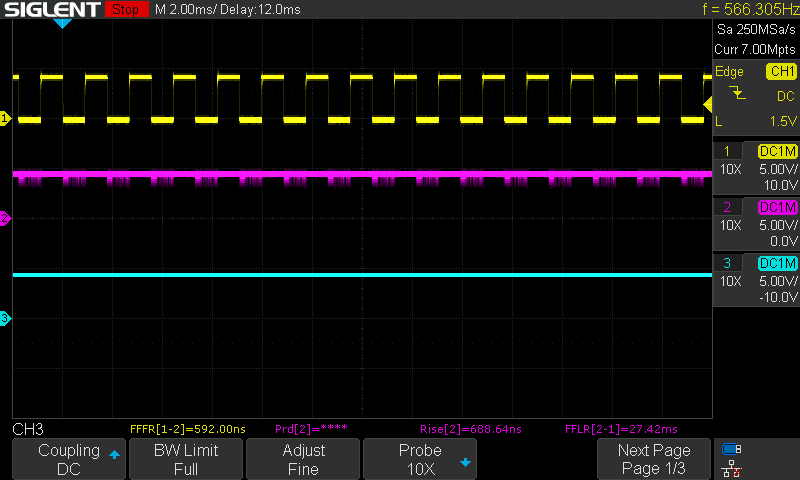
Task: Select the channel 3 DC1M info box
Action: 756,280
